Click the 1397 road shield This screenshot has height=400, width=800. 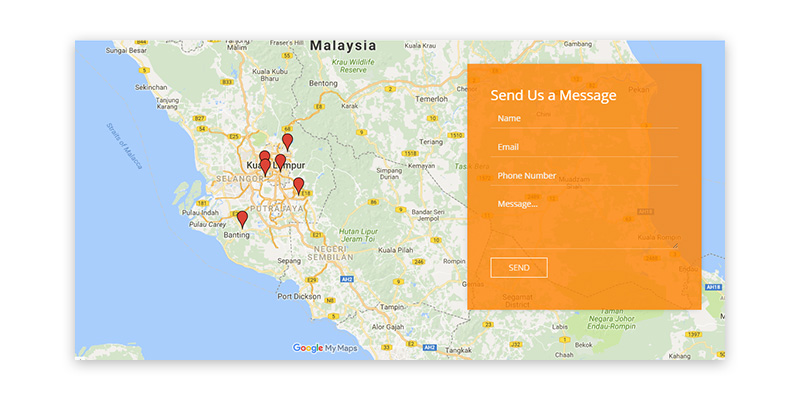694,335
